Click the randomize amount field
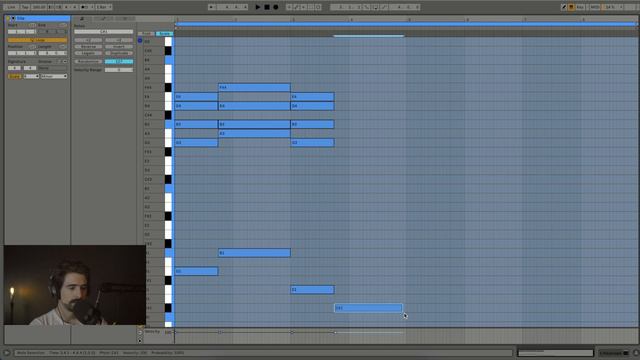The image size is (640, 360). click(x=119, y=61)
